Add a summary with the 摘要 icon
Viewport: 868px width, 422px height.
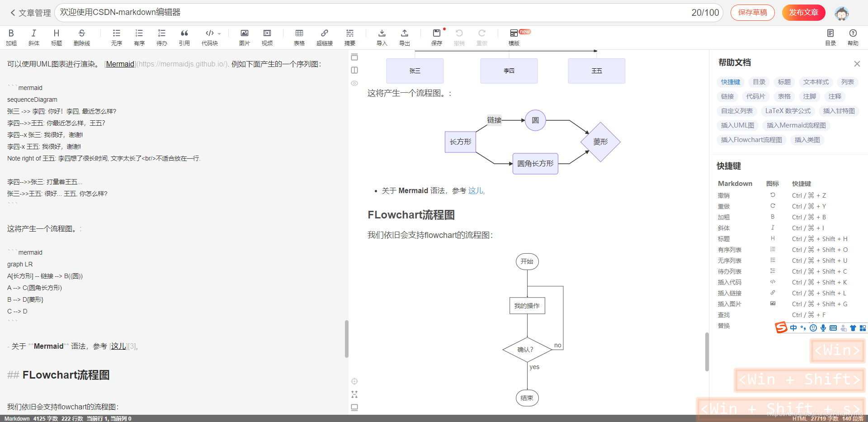coord(350,37)
